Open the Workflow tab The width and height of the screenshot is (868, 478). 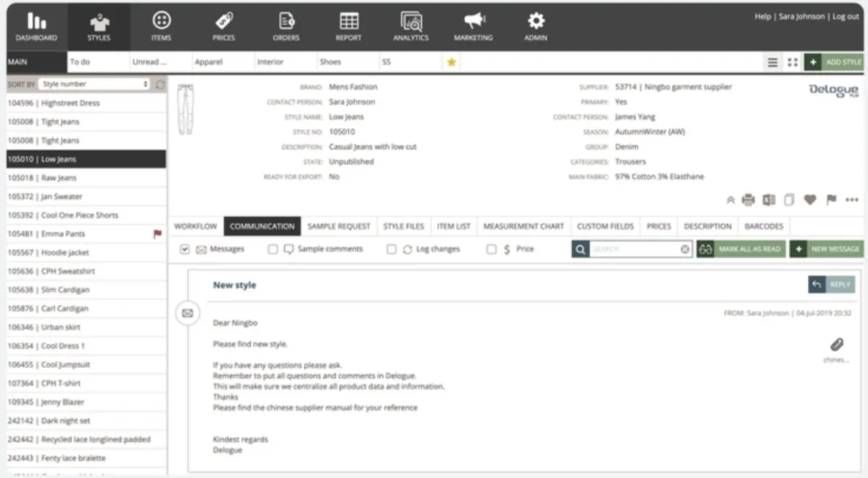click(195, 226)
